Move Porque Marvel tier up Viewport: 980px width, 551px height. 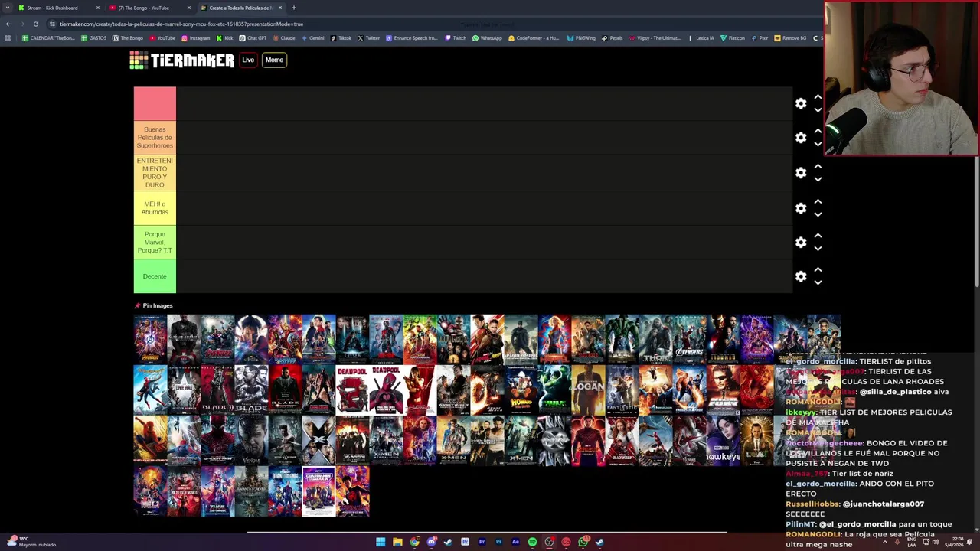[x=818, y=236]
